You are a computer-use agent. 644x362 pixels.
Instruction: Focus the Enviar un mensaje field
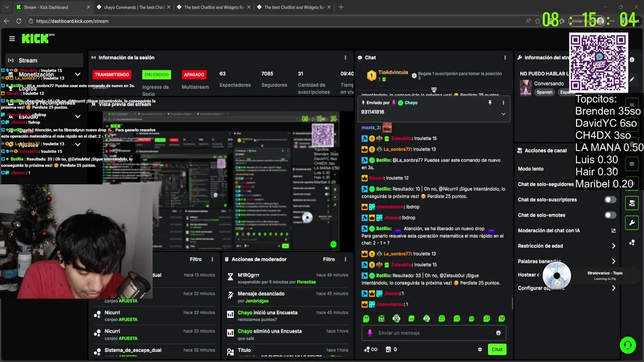point(434,333)
